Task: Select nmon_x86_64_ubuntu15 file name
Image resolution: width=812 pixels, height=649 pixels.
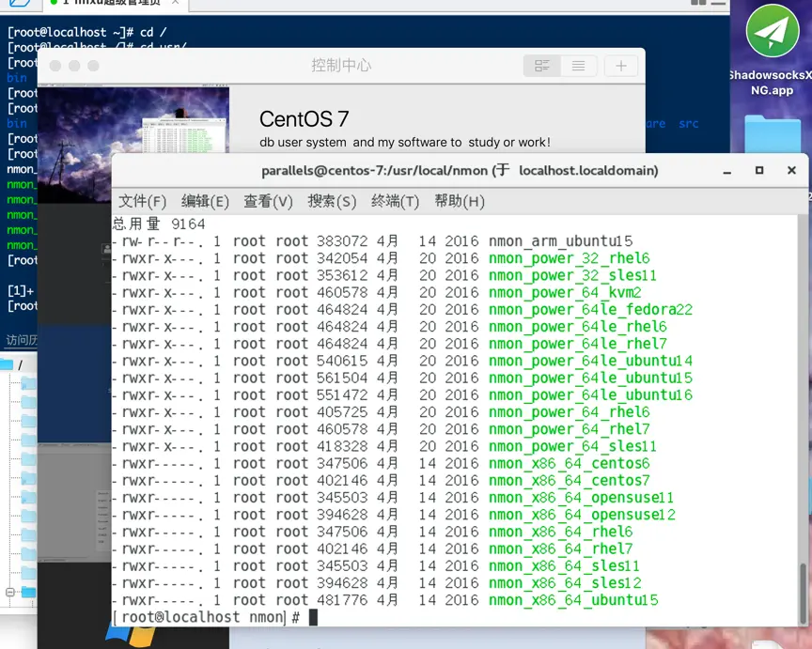Action: tap(573, 600)
